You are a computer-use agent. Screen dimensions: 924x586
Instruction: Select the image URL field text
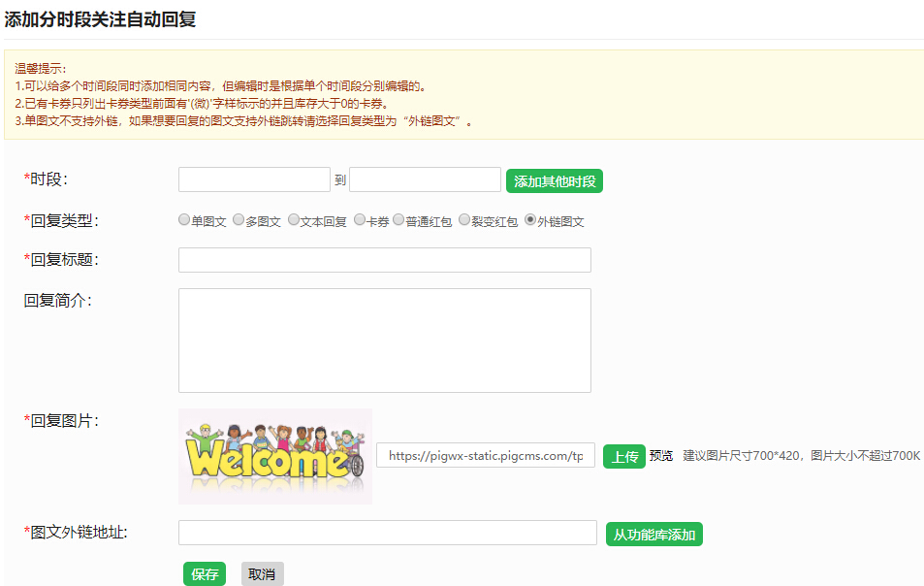(x=485, y=456)
